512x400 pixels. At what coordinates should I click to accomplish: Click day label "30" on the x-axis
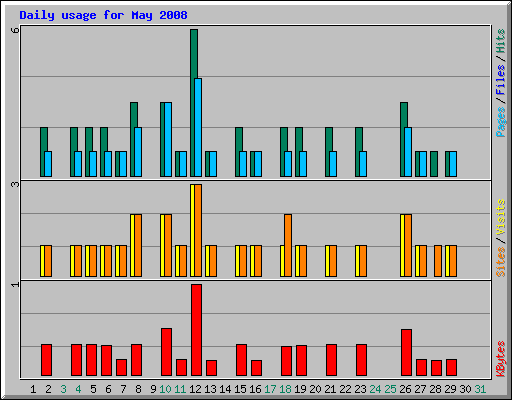click(x=465, y=389)
